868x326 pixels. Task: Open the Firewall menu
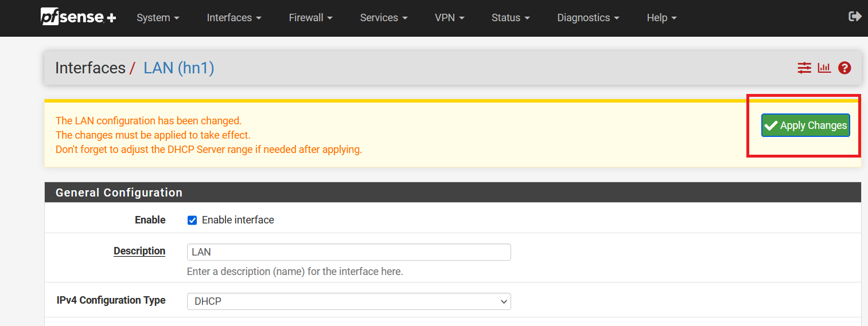tap(310, 18)
